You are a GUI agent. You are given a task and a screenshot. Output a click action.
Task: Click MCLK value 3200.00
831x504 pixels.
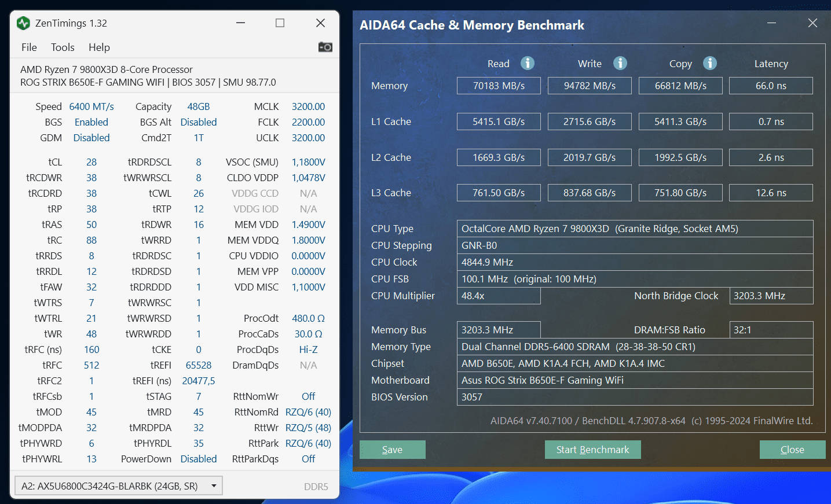[x=308, y=106]
